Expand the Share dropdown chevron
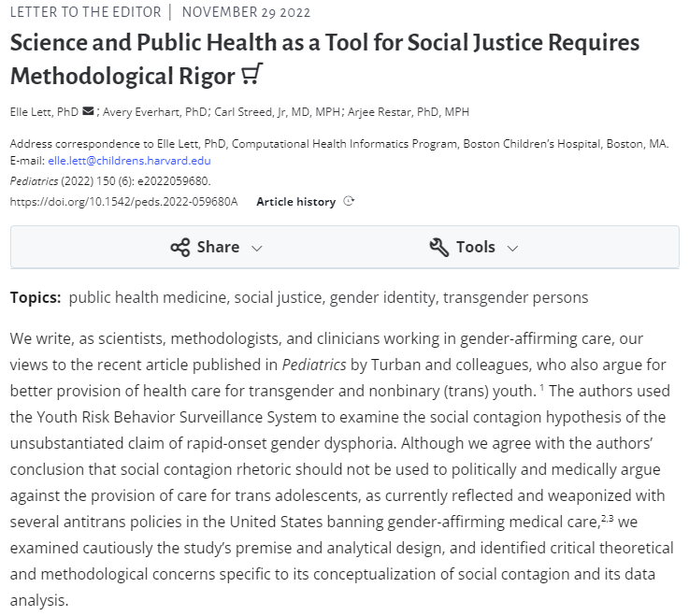 [257, 248]
